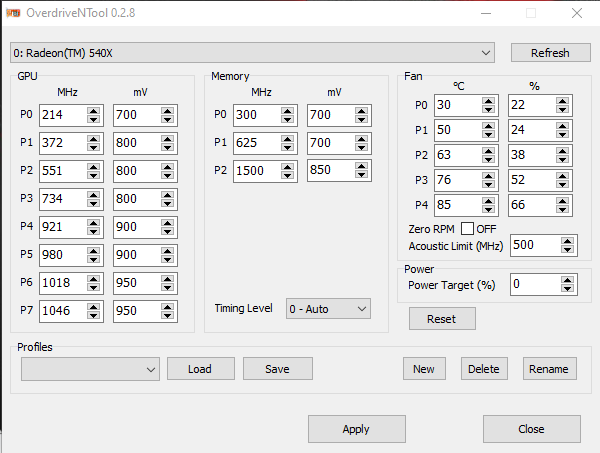Open the Timing Level dropdown
The image size is (600, 453).
[328, 309]
